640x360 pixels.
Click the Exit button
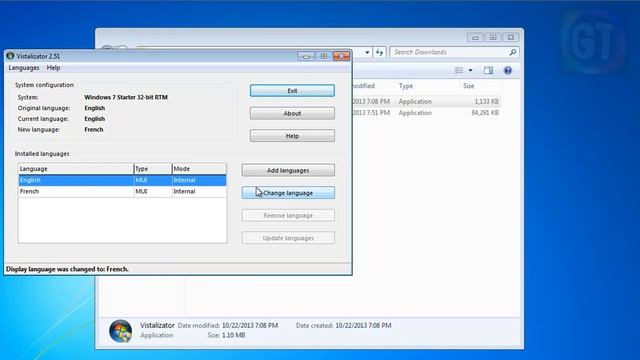[x=292, y=91]
